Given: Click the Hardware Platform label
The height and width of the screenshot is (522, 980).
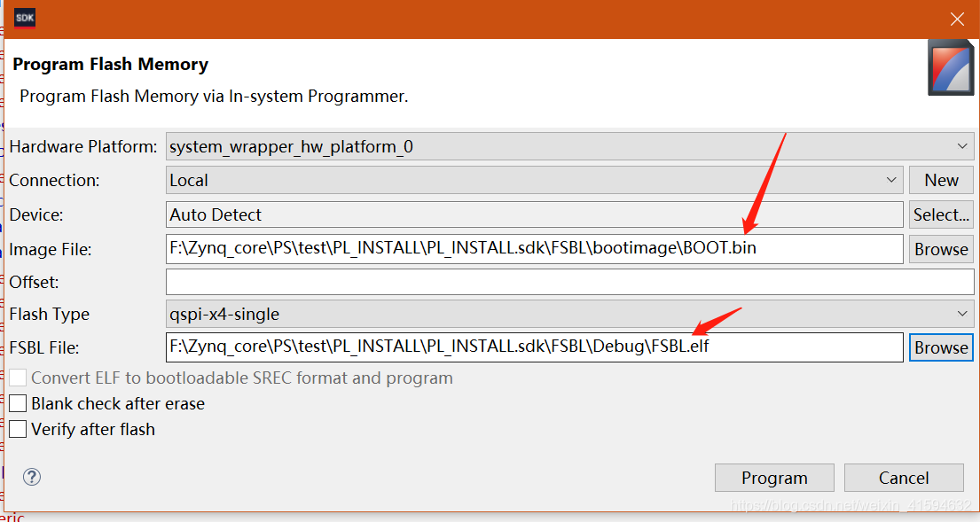Looking at the screenshot, I should [x=83, y=147].
